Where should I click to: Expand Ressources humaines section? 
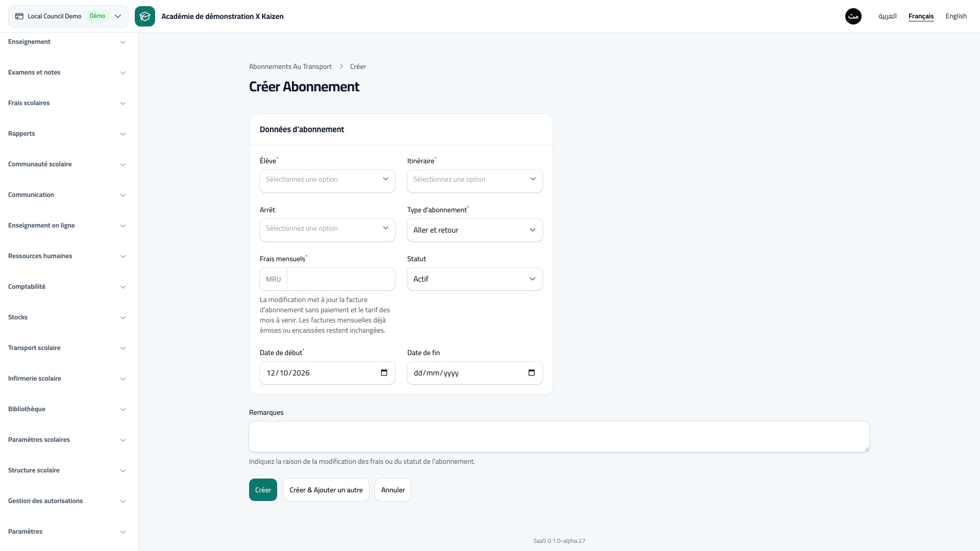(x=67, y=256)
